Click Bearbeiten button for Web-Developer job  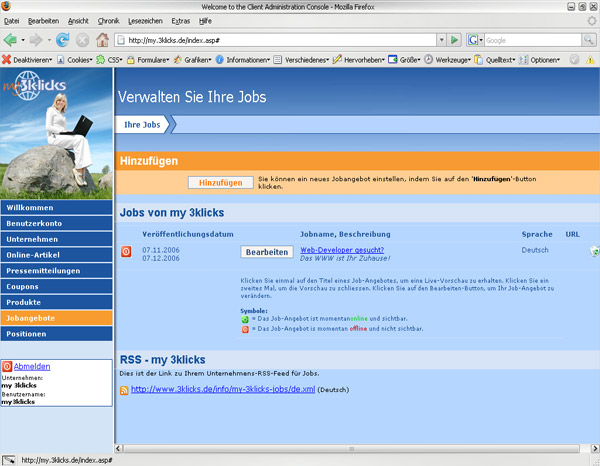(x=267, y=252)
